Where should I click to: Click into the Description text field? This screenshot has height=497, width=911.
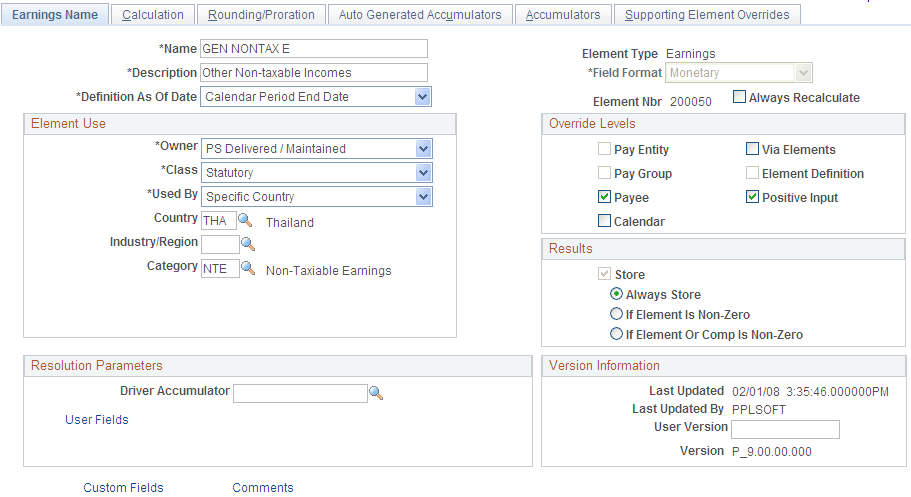313,72
